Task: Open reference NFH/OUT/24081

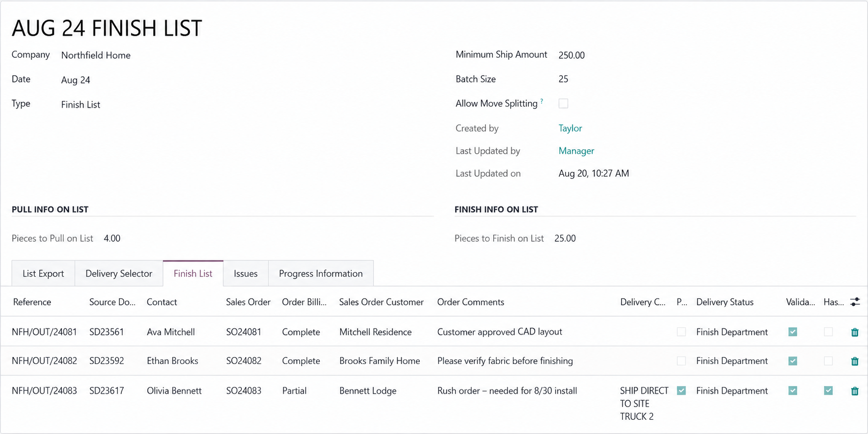Action: coord(45,332)
